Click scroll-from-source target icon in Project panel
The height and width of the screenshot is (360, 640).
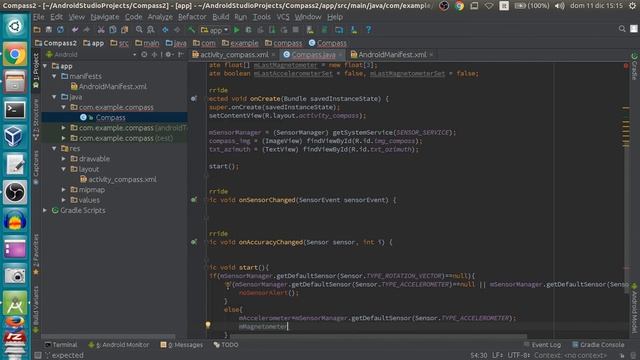[x=144, y=54]
